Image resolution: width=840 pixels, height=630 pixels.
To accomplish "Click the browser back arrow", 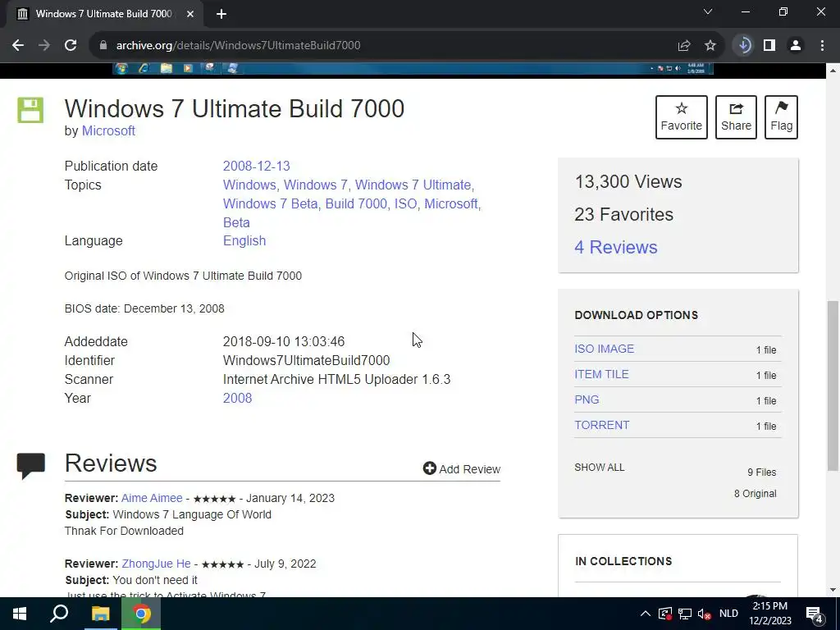I will point(18,46).
